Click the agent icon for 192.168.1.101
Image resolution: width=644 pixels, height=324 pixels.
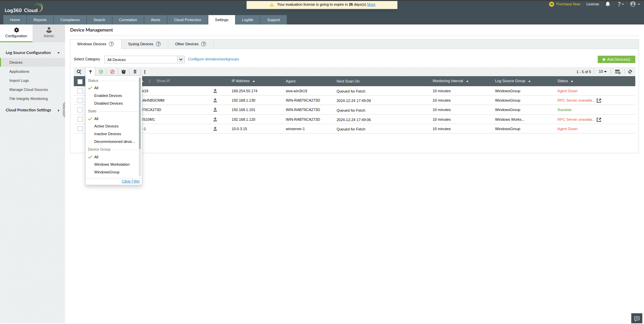pos(215,110)
